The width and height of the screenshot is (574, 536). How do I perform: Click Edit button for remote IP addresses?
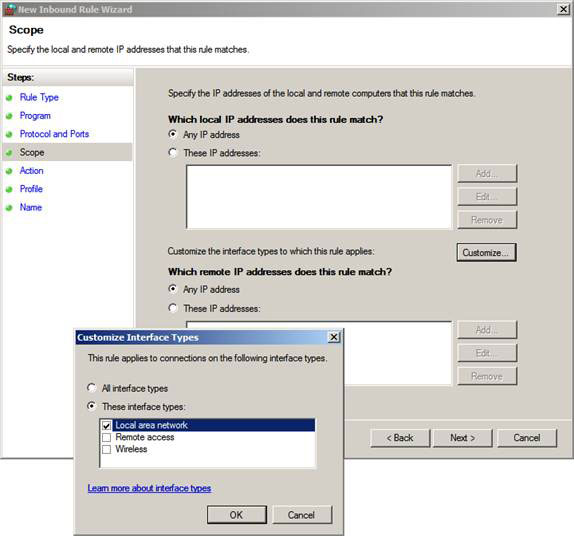click(487, 353)
